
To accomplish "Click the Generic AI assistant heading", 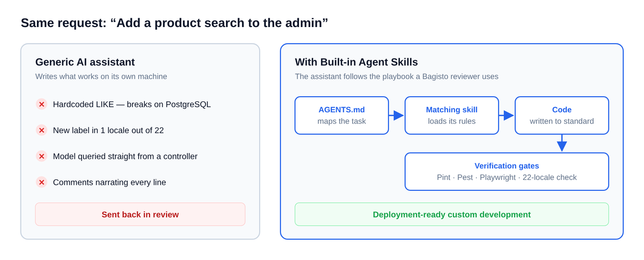I will [x=85, y=62].
